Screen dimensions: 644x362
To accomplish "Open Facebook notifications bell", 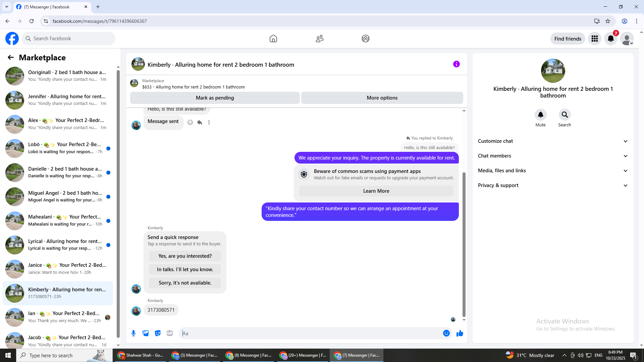I will [611, 39].
